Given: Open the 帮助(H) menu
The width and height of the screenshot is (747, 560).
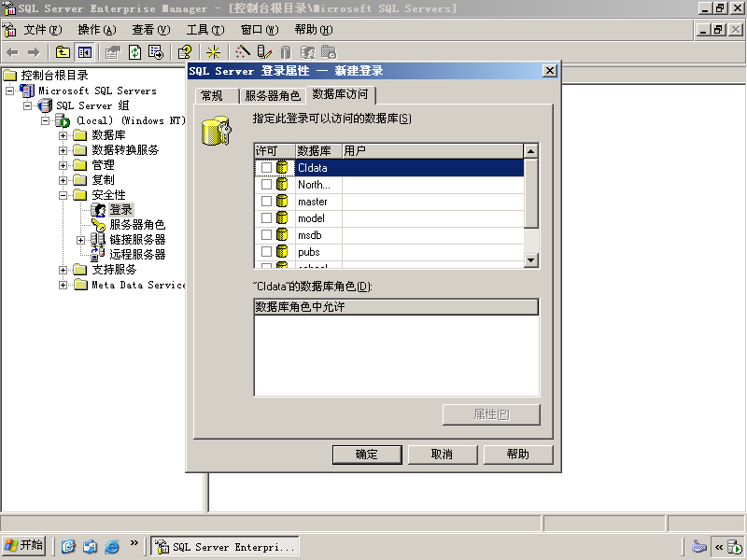Looking at the screenshot, I should point(314,30).
